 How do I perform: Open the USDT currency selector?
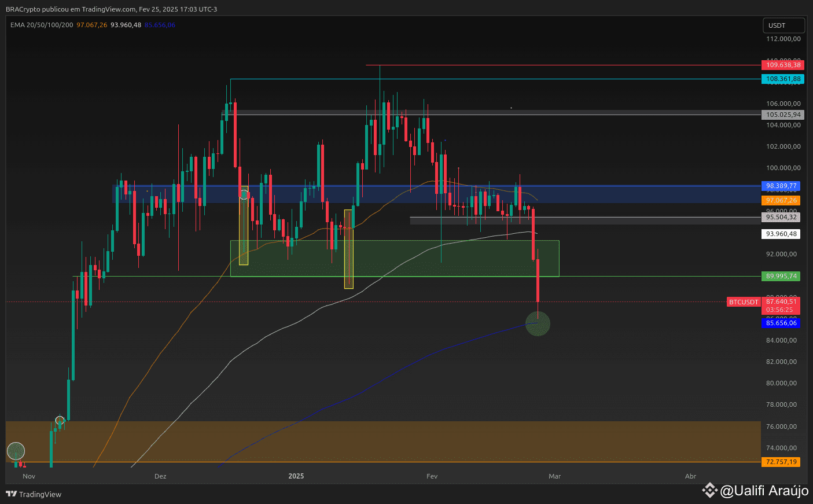click(x=783, y=25)
